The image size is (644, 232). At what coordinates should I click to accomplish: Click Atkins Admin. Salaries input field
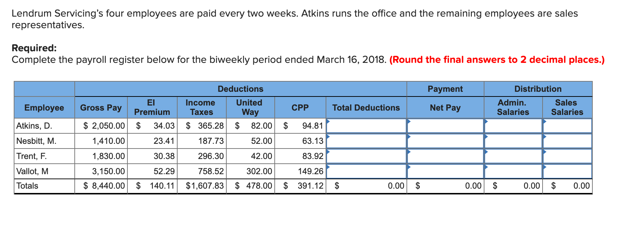513,126
